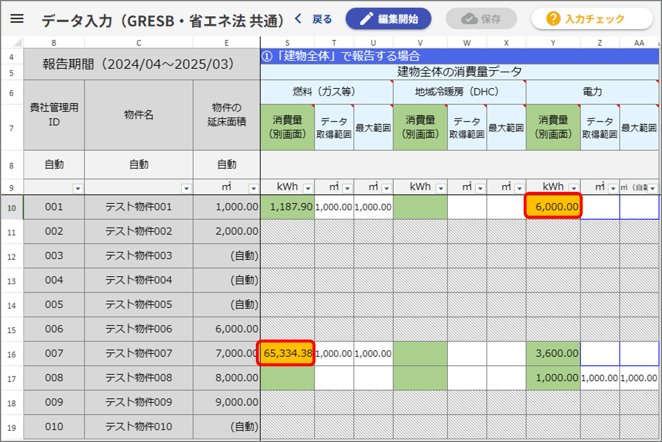Click the back chevron arrow icon
Image resolution: width=662 pixels, height=442 pixels.
tap(298, 19)
